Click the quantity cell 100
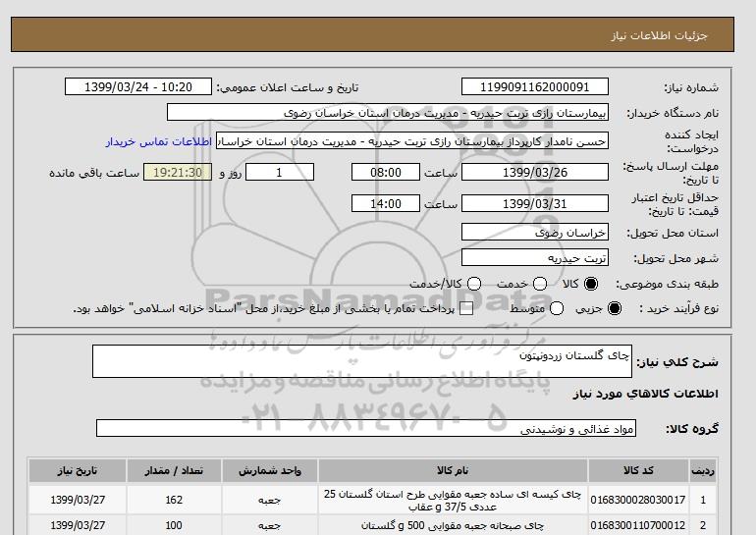 (174, 525)
